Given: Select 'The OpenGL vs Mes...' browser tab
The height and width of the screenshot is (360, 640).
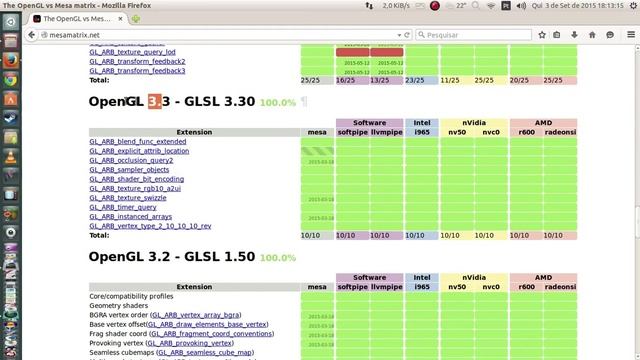Looking at the screenshot, I should 78,19.
